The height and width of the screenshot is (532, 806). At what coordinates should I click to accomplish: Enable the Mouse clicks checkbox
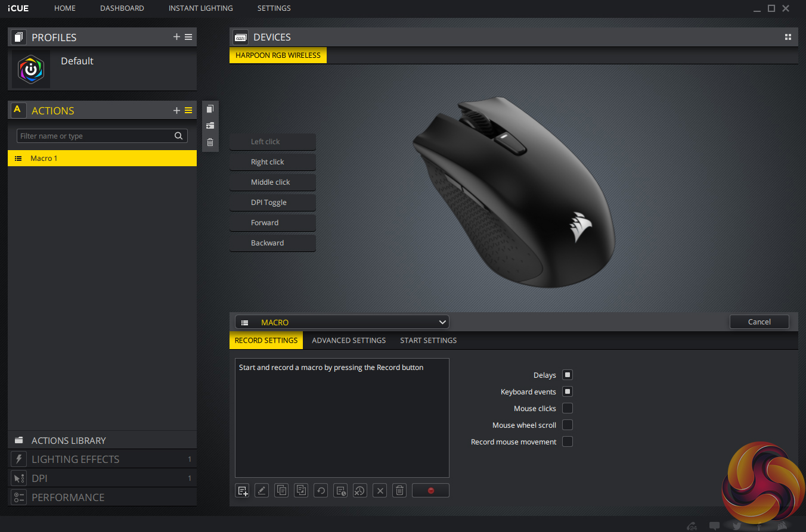tap(568, 408)
